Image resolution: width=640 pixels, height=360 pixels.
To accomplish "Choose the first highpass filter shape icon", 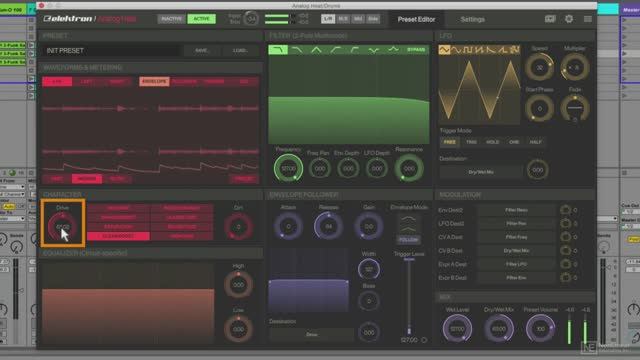I will pyautogui.click(x=336, y=50).
